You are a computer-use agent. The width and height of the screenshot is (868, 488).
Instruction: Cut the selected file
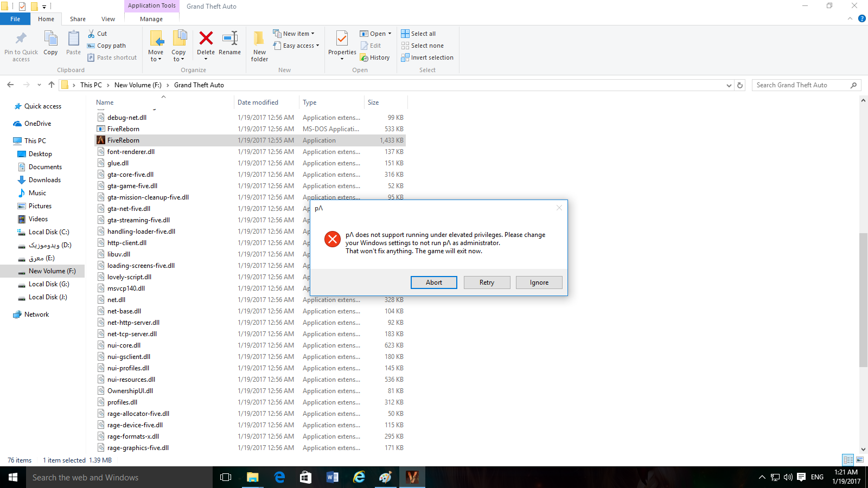pyautogui.click(x=98, y=34)
